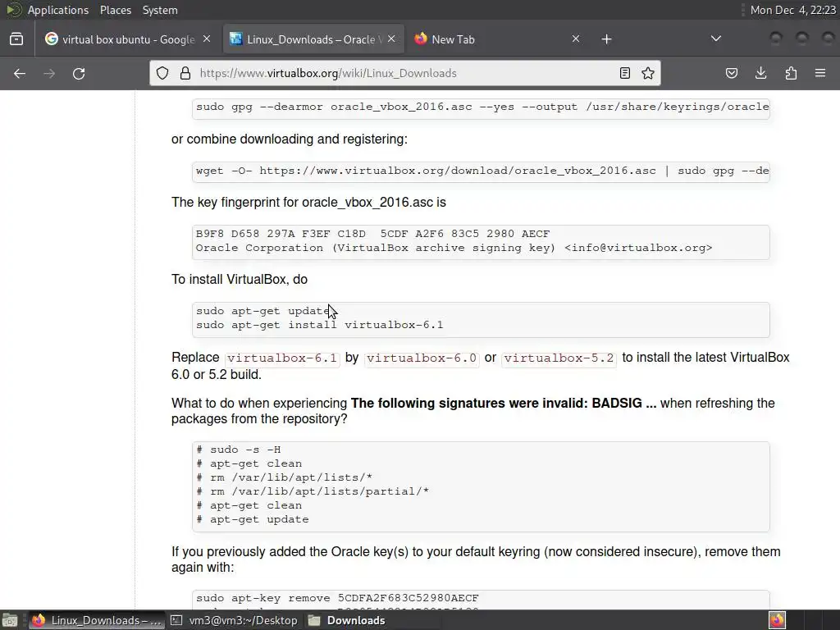Click inline code virtualbox-6.1 in Replace sentence
The height and width of the screenshot is (630, 840).
(282, 358)
